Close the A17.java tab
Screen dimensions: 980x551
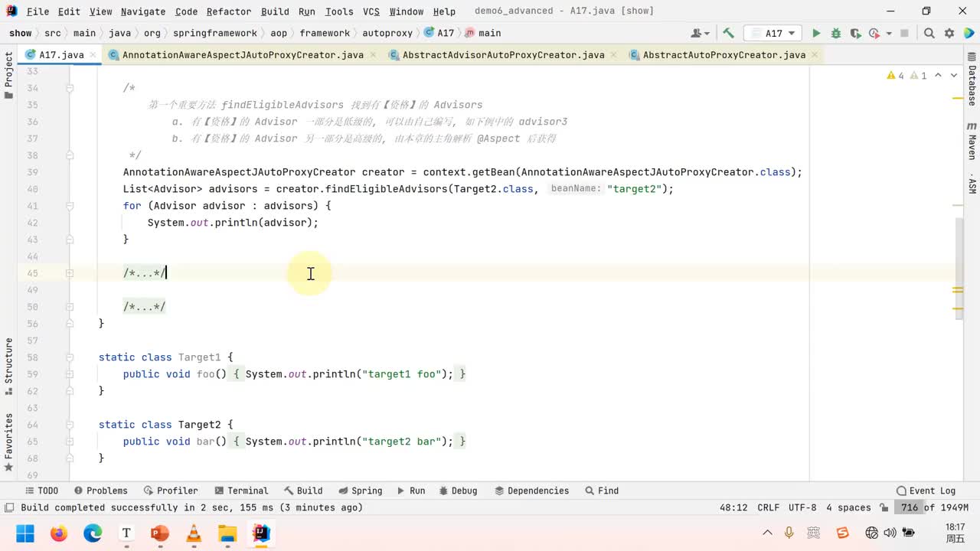point(93,55)
